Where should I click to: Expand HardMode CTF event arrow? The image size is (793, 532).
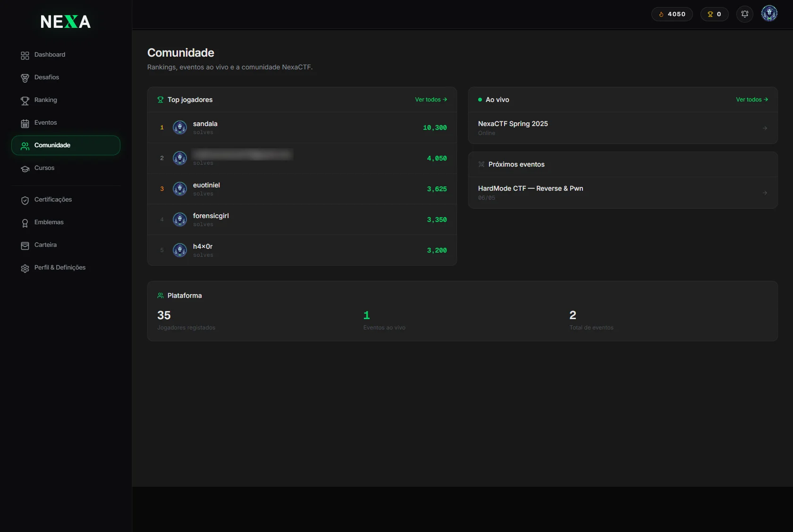765,193
